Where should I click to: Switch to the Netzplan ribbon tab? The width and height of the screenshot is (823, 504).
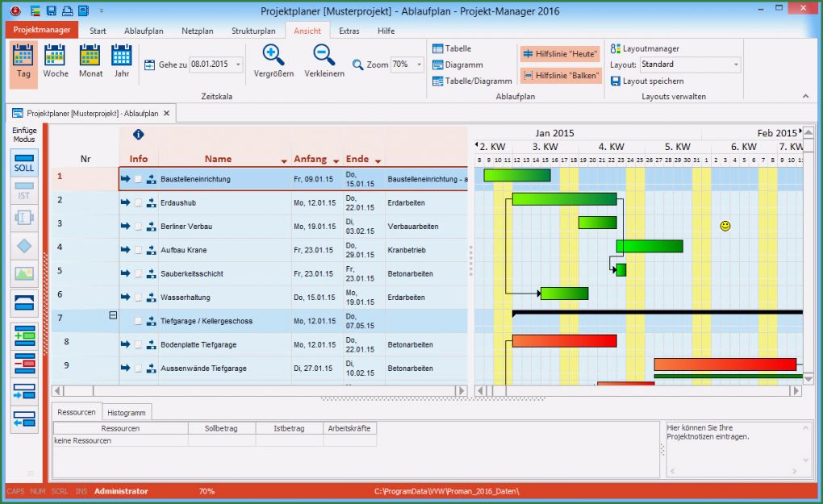[x=197, y=30]
